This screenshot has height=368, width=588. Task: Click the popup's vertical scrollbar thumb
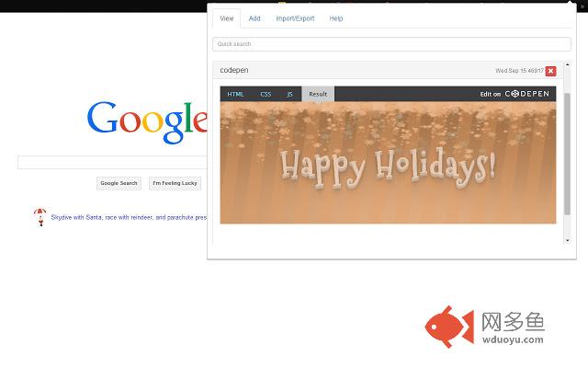coord(568,154)
